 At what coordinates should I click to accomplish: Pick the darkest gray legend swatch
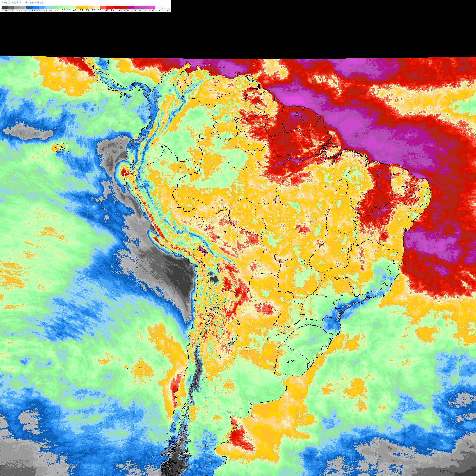point(4,7)
